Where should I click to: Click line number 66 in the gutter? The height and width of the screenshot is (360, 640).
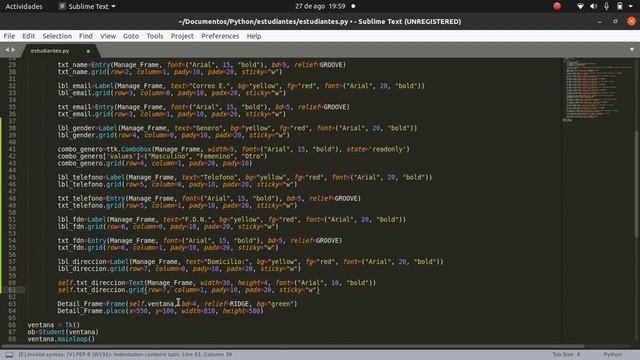pos(12,325)
